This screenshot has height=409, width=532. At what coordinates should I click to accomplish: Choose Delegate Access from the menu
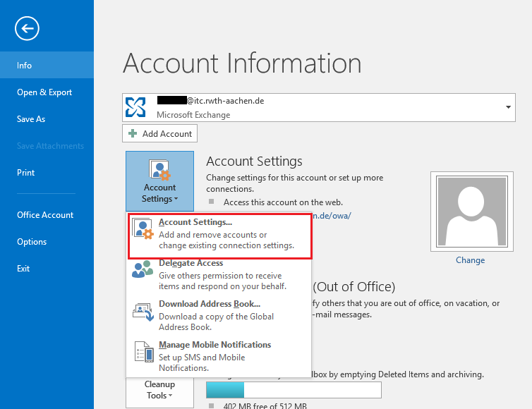219,274
